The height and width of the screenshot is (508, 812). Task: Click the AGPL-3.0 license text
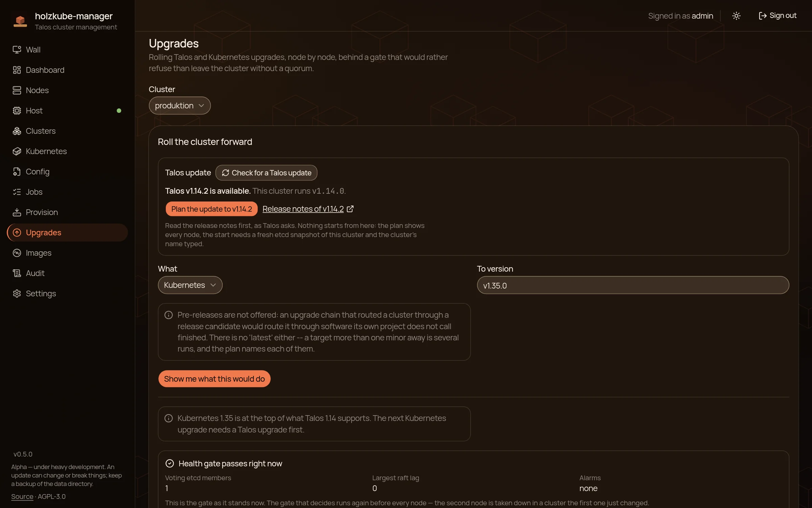(52, 496)
